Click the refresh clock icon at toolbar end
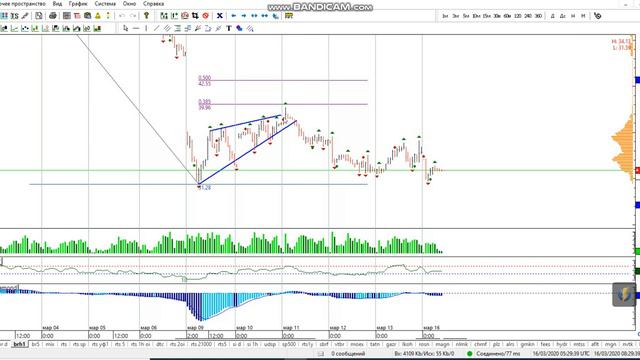The width and height of the screenshot is (640, 360). [x=598, y=16]
